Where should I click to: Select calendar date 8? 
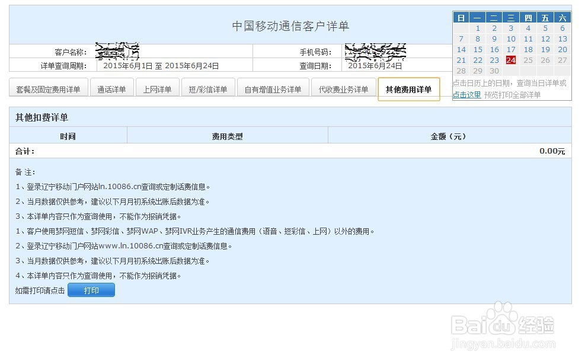(478, 39)
